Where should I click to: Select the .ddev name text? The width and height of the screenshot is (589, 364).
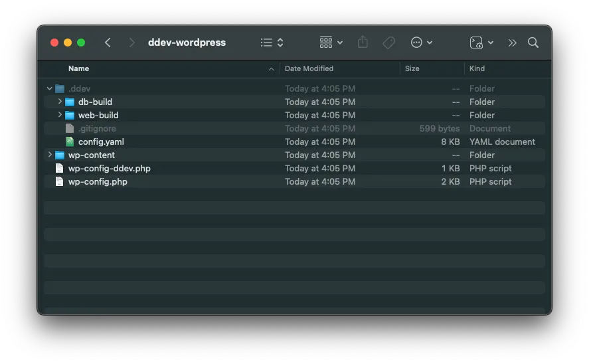pyautogui.click(x=79, y=88)
